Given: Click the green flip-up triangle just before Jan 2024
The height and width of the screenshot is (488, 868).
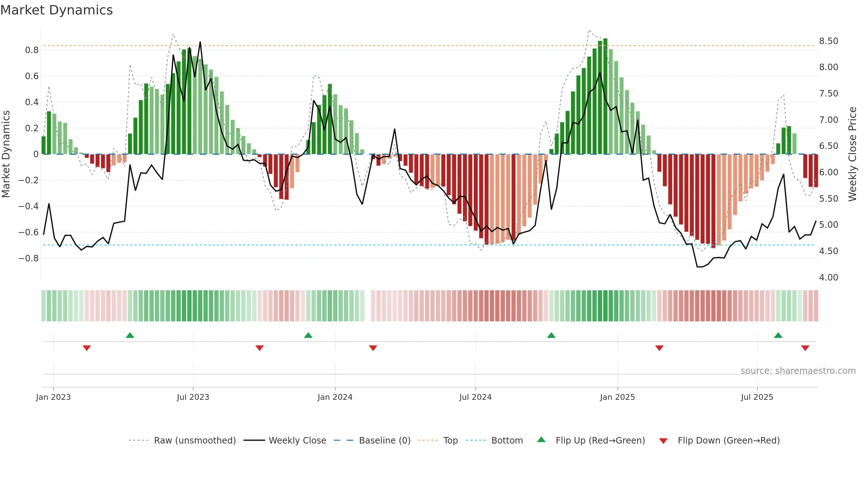Looking at the screenshot, I should click(x=308, y=335).
